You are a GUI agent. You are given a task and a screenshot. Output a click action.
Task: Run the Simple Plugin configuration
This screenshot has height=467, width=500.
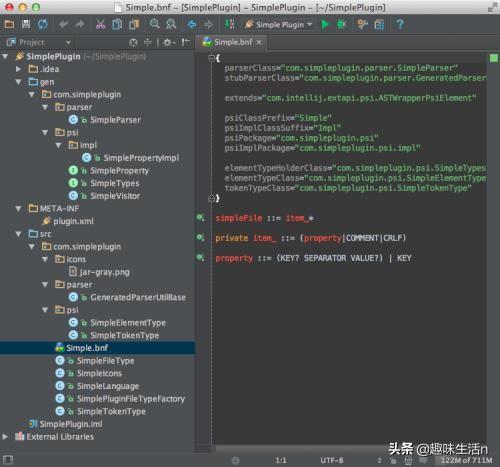pos(324,24)
